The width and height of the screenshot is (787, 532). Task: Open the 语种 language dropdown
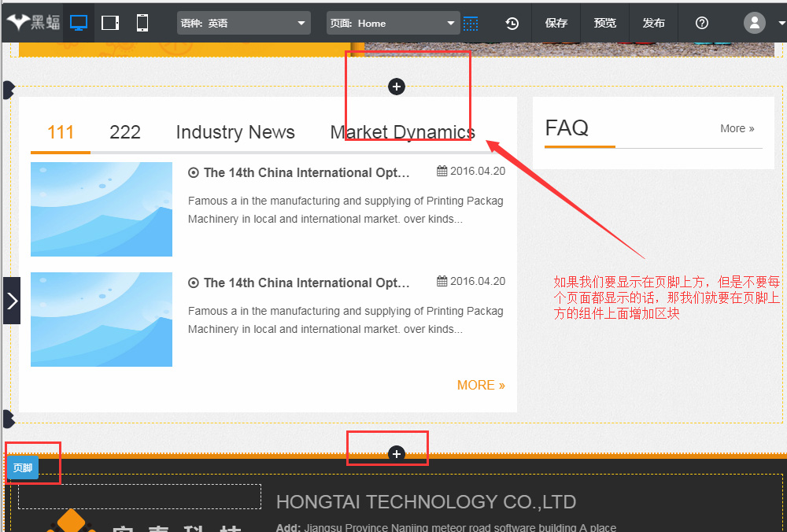pos(244,23)
